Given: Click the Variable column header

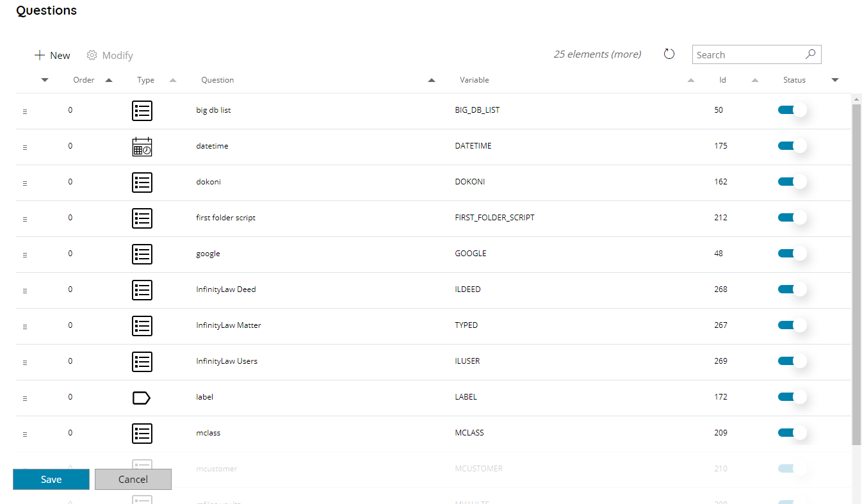Looking at the screenshot, I should pos(474,80).
